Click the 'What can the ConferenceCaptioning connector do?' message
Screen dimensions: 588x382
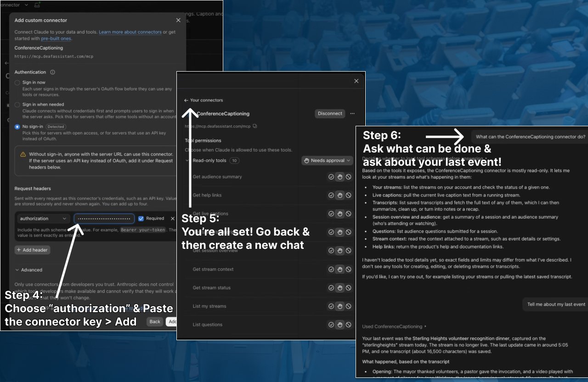(530, 137)
